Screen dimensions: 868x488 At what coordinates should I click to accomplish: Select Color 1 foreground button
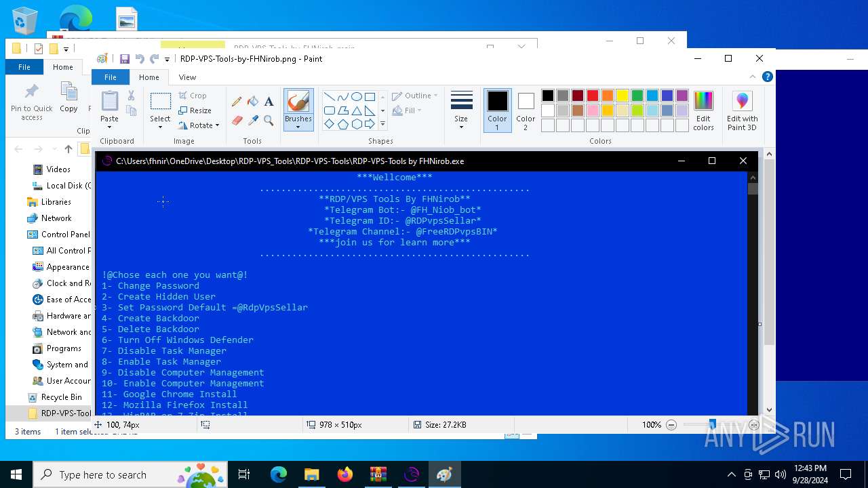tap(497, 110)
